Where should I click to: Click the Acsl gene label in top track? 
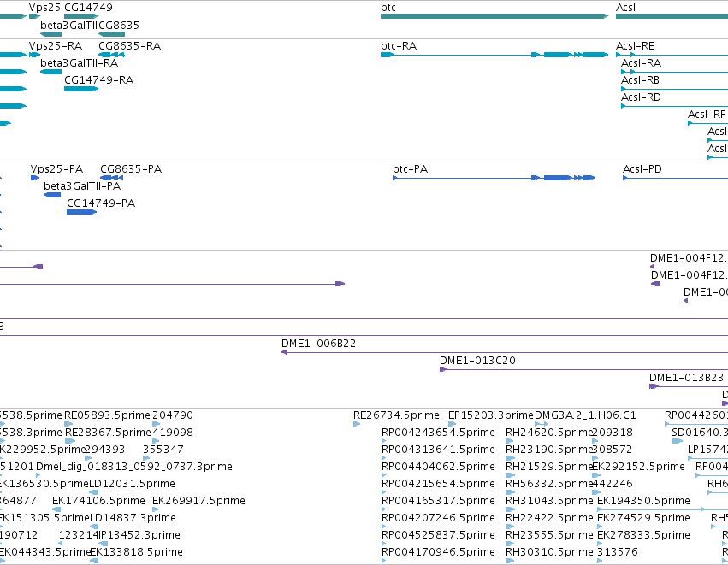[x=625, y=8]
